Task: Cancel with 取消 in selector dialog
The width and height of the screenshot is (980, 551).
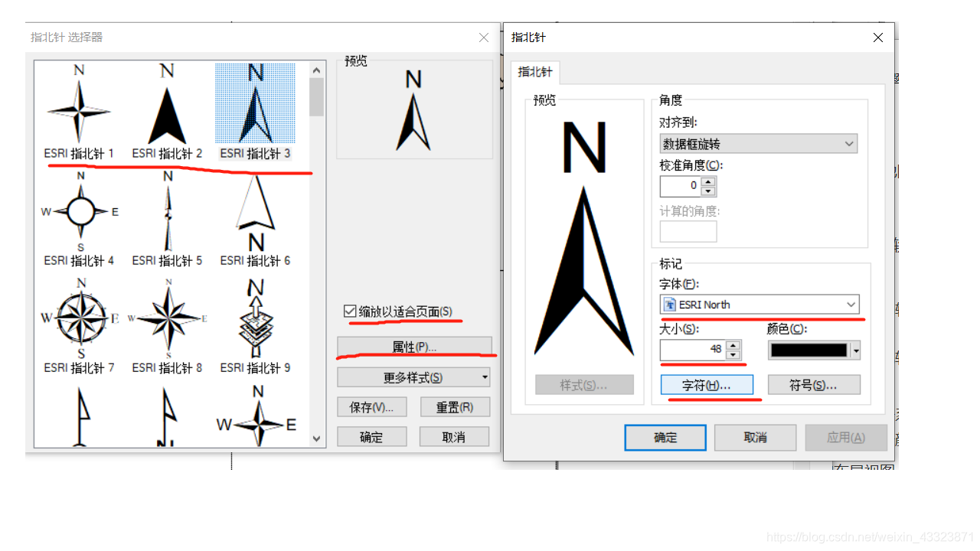Action: 454,437
